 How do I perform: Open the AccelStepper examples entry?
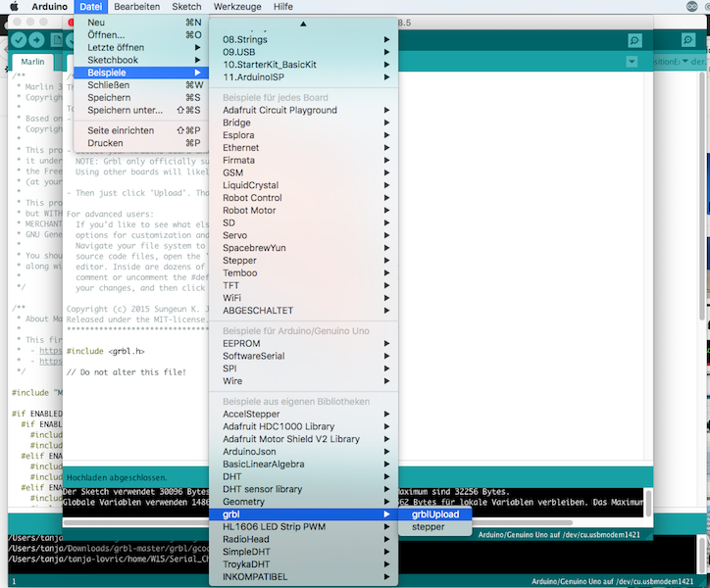pyautogui.click(x=303, y=415)
